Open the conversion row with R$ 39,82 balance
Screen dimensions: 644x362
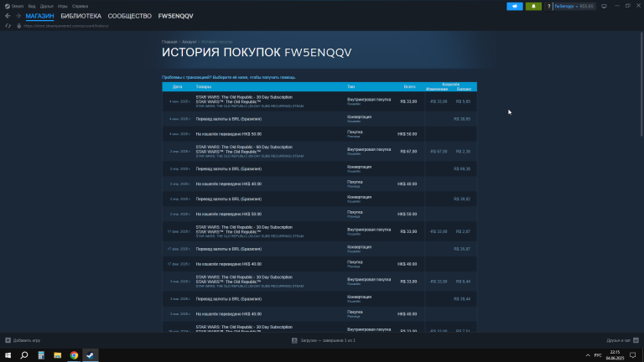pyautogui.click(x=319, y=199)
